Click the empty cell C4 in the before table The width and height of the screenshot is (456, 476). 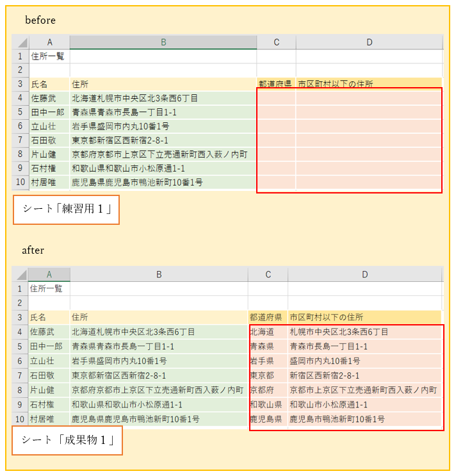(276, 98)
